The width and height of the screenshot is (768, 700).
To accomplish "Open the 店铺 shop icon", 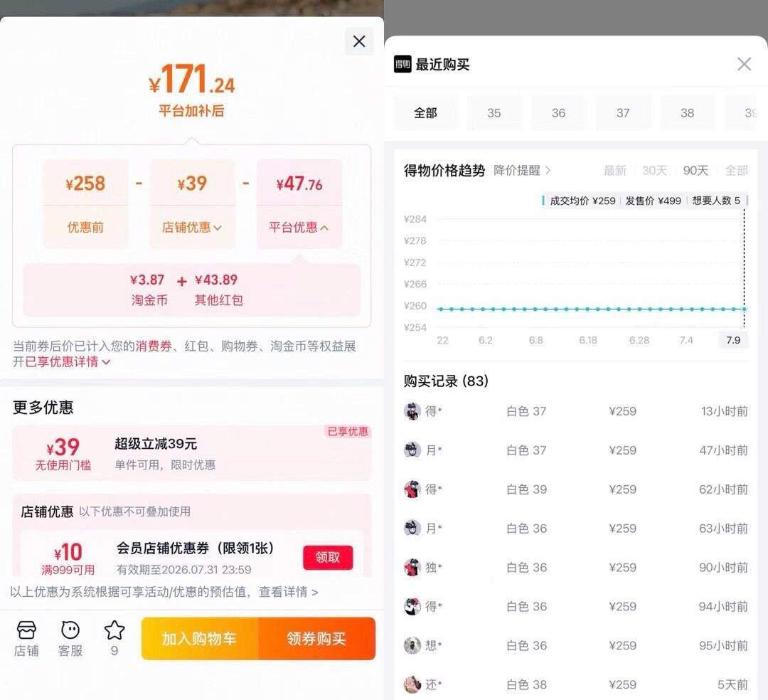I will pyautogui.click(x=26, y=639).
